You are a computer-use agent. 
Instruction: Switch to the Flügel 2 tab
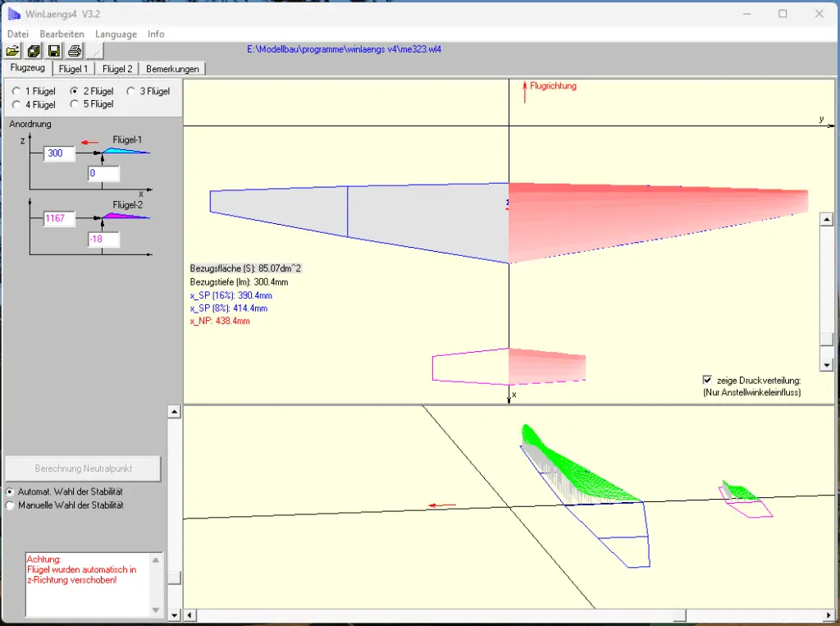pos(117,69)
